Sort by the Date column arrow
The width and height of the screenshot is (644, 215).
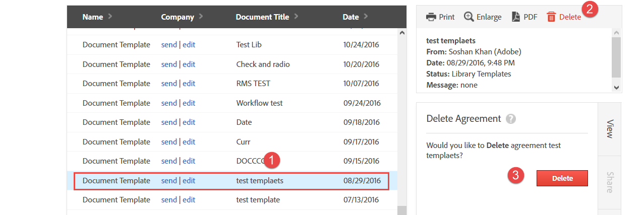click(x=366, y=17)
